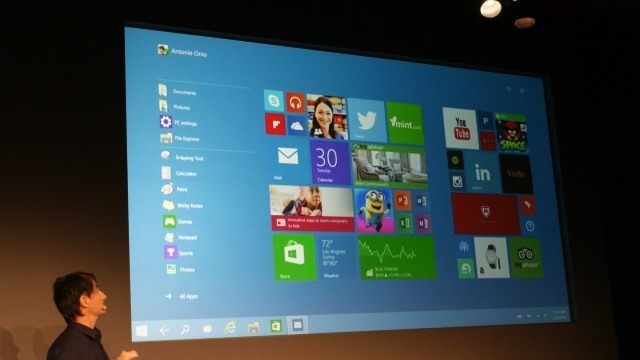
Task: Click the Search magnifier on taskbar
Action: [x=185, y=329]
